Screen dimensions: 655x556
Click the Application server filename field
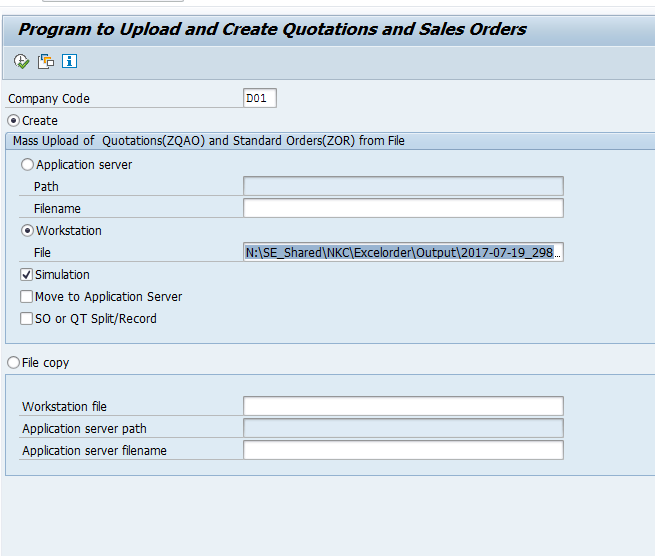[x=402, y=450]
